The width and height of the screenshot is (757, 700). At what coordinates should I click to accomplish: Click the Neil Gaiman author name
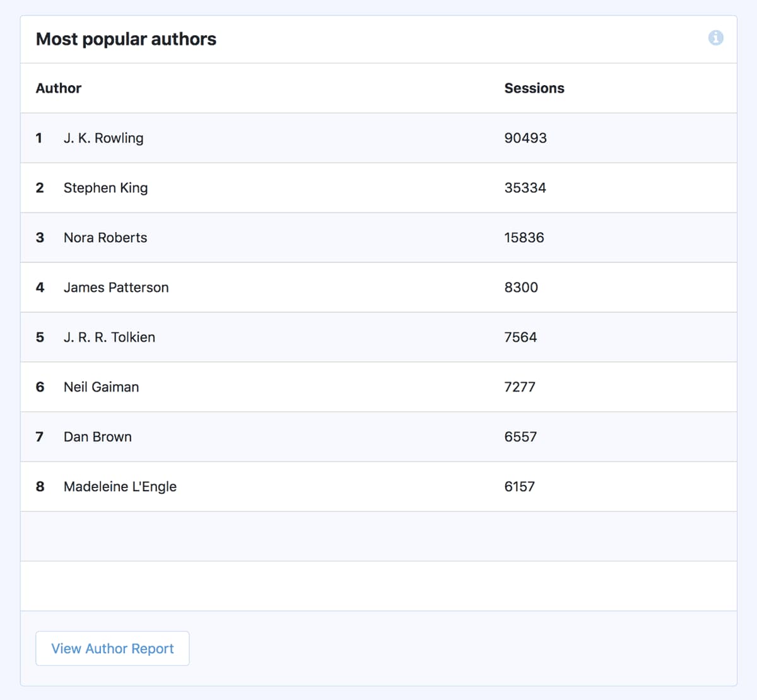101,387
